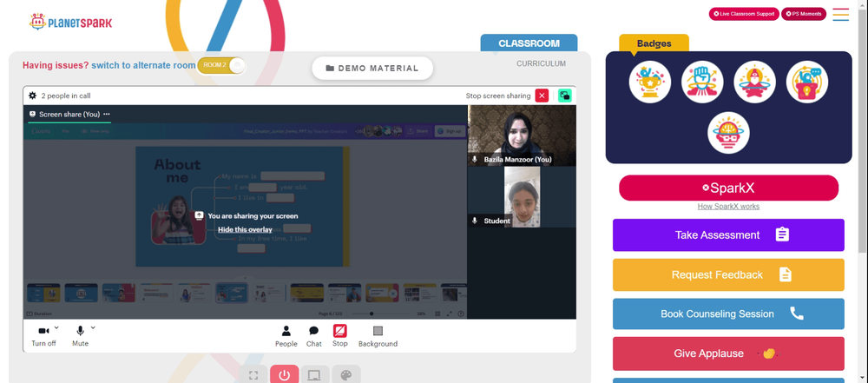The height and width of the screenshot is (383, 868).
Task: Award the lightbulb lock badge
Action: 807,82
